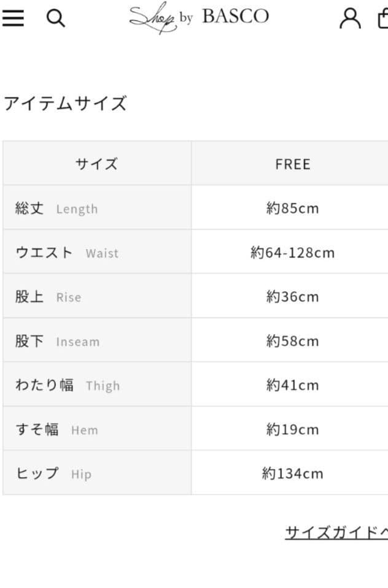388x588 pixels.
Task: Click the アイテムサイズ section heading
Action: point(64,104)
